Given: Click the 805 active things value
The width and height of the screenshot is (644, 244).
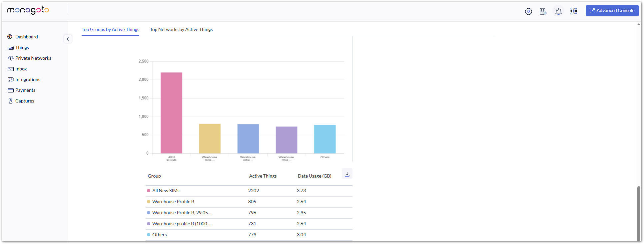Looking at the screenshot, I should (x=252, y=202).
